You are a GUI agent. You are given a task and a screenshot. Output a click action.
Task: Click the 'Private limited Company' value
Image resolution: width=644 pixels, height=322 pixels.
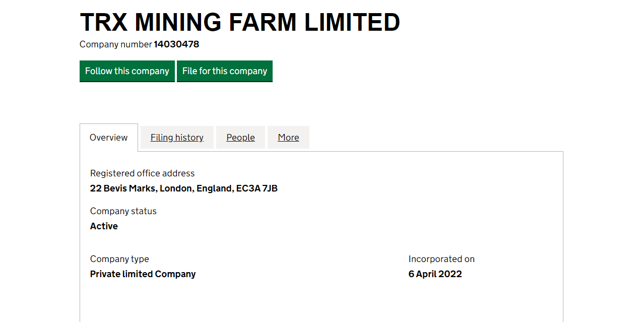pyautogui.click(x=143, y=274)
